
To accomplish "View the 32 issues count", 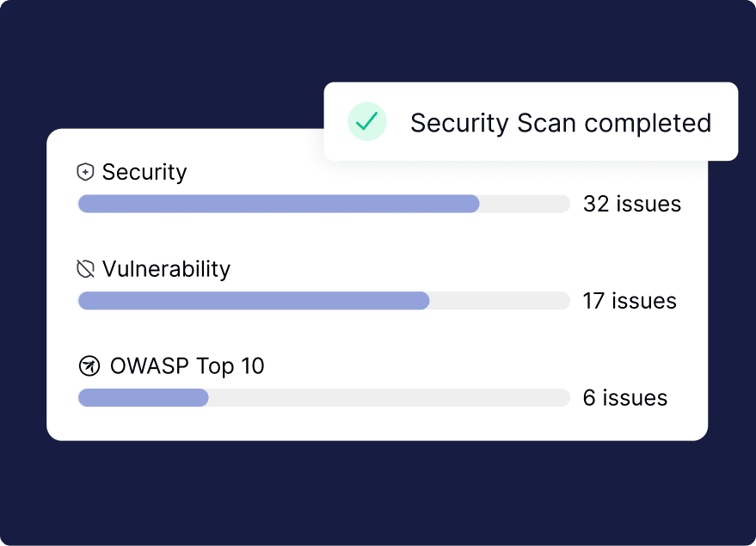I will pos(631,204).
